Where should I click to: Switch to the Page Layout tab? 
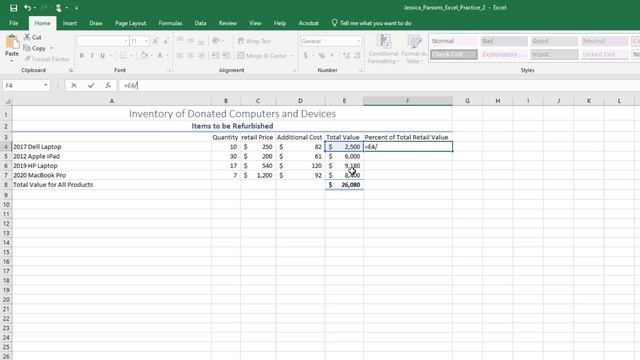[x=130, y=23]
